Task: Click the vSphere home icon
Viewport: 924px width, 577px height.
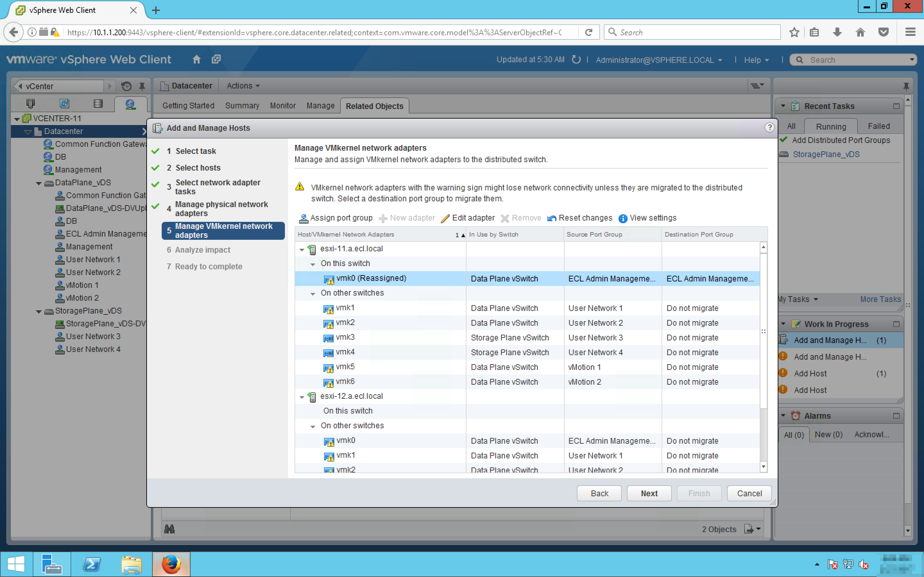Action: click(x=196, y=60)
